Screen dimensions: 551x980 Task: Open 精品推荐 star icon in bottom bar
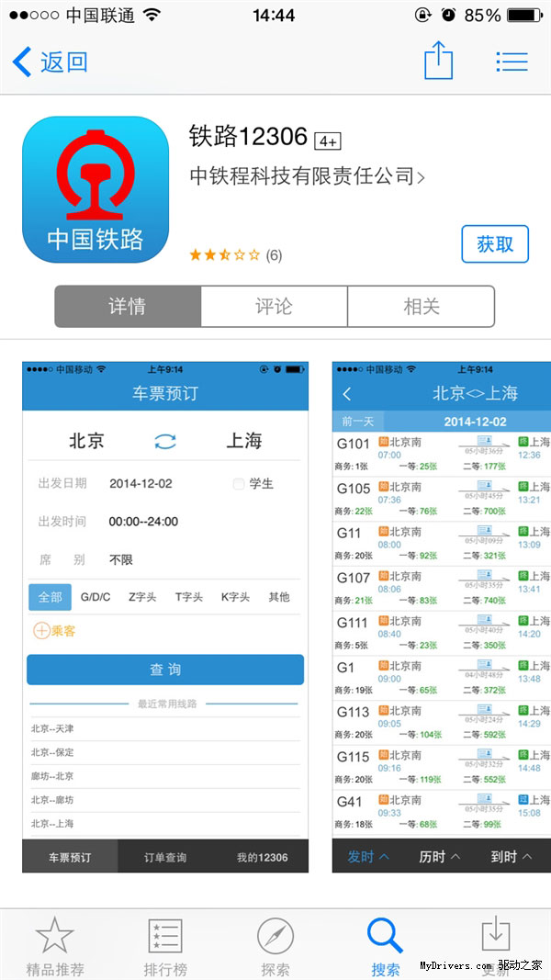pos(54,937)
